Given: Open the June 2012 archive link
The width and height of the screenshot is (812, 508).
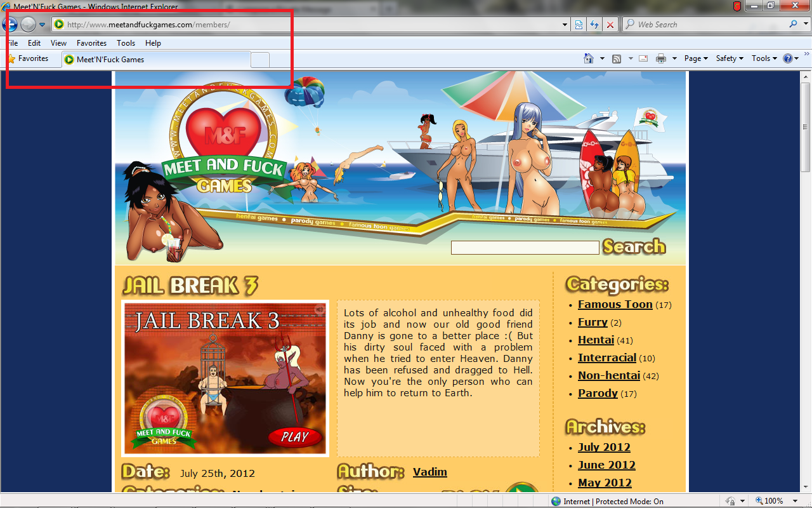Looking at the screenshot, I should tap(606, 465).
